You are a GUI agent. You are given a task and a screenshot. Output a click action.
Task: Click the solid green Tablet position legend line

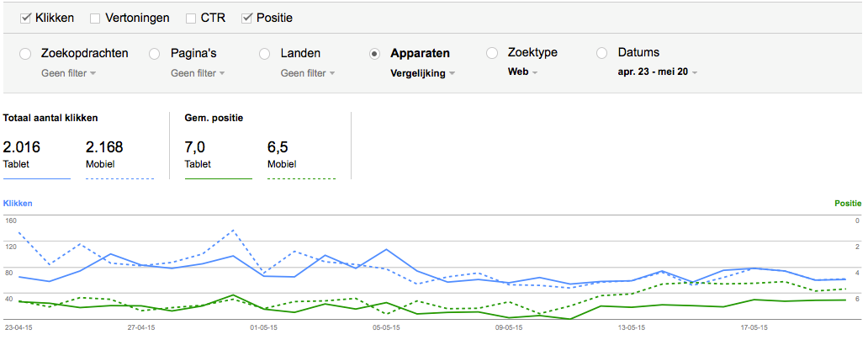pos(219,179)
